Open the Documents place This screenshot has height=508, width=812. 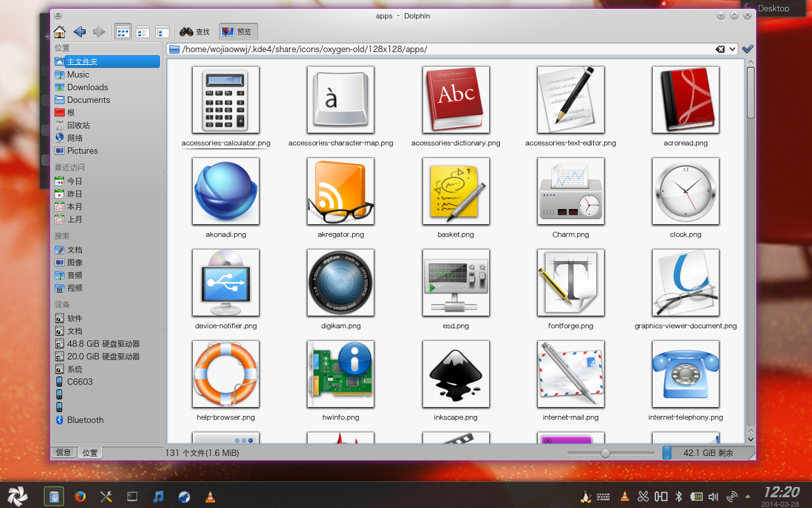[107, 100]
